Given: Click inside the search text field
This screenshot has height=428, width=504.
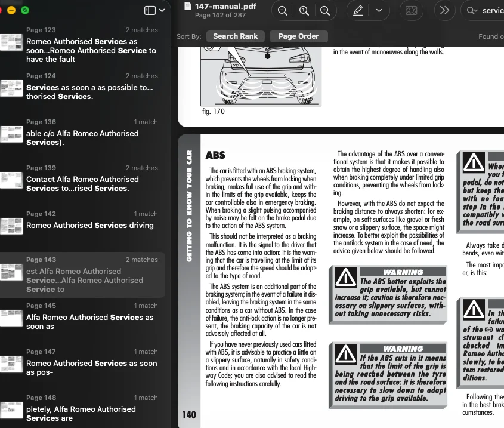Looking at the screenshot, I should (x=493, y=11).
